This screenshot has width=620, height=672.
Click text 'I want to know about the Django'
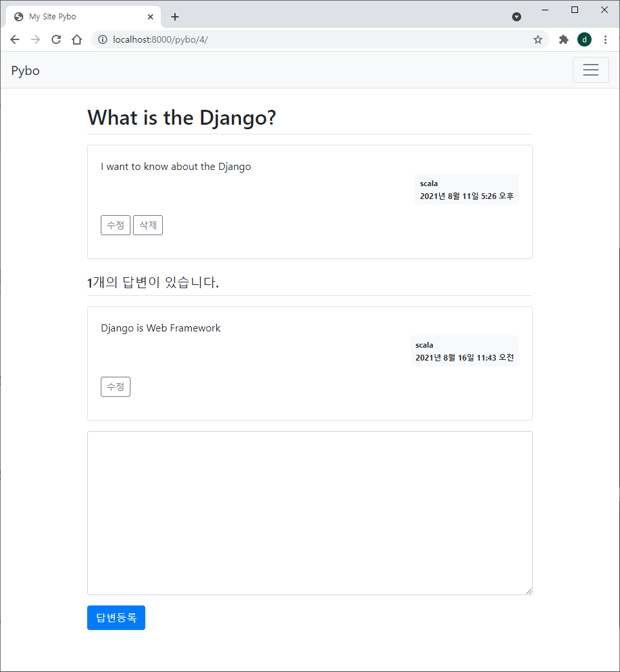pos(176,167)
